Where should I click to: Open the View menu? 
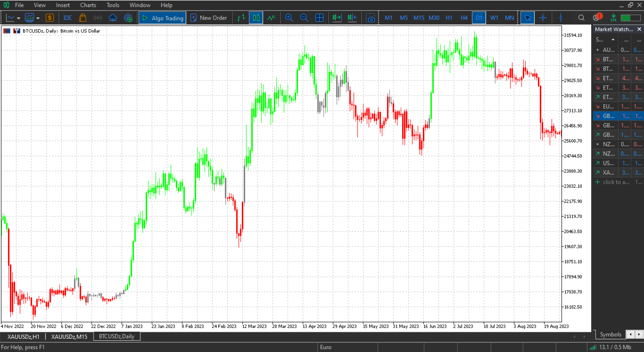(x=40, y=5)
